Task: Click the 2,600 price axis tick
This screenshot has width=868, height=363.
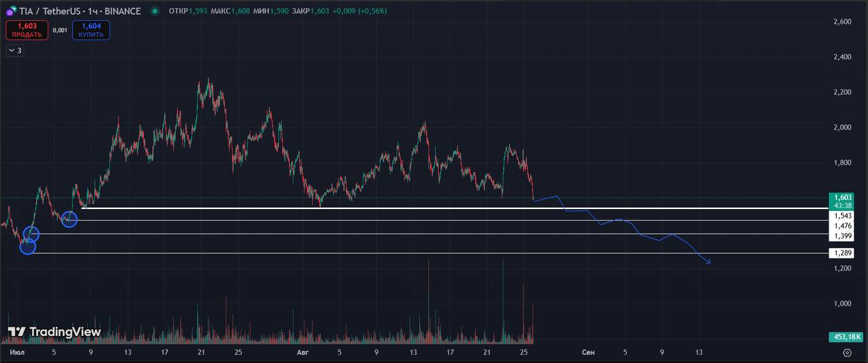Action: pyautogui.click(x=842, y=22)
